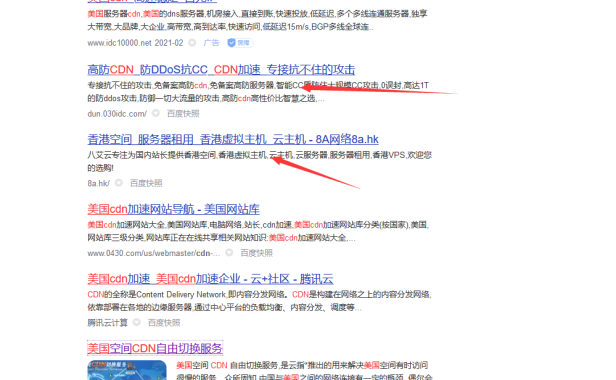
Task: Click the CDN的全称是Content Delivery Network description
Action: click(259, 301)
